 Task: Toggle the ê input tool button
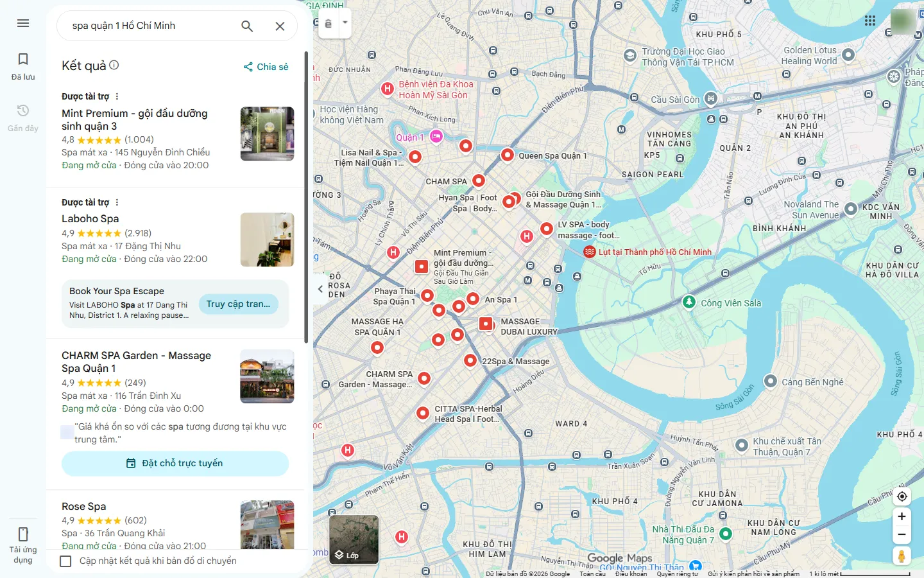328,24
